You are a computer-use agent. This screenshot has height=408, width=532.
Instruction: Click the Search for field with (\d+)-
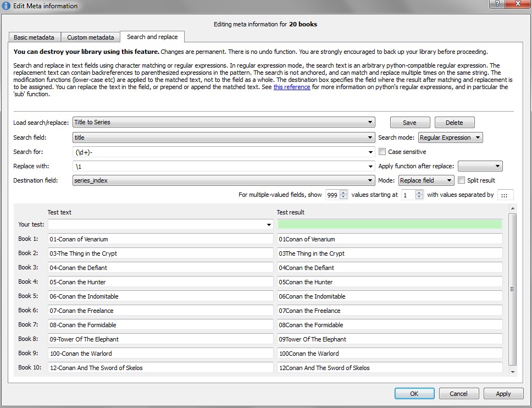tap(220, 152)
